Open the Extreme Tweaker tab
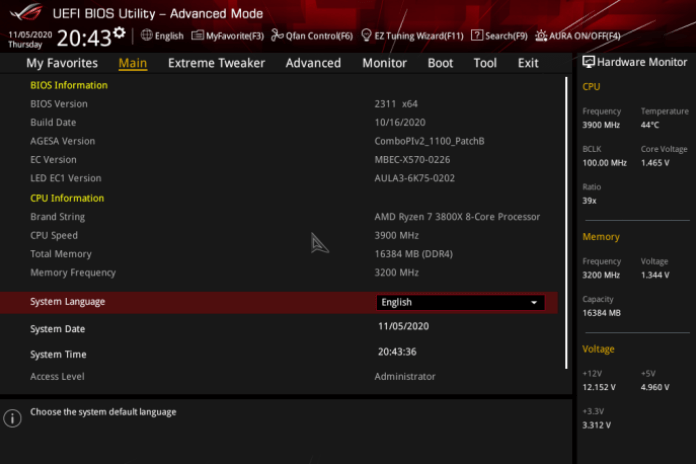Screen dimensions: 696x464 pos(216,63)
